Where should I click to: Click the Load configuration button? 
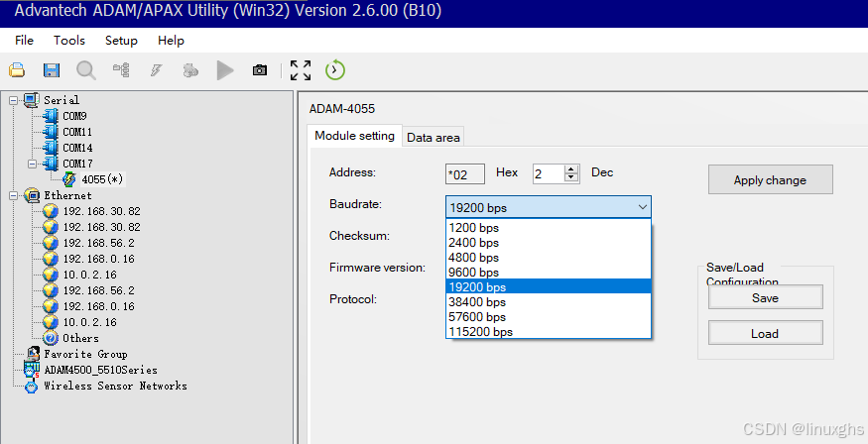pyautogui.click(x=765, y=333)
